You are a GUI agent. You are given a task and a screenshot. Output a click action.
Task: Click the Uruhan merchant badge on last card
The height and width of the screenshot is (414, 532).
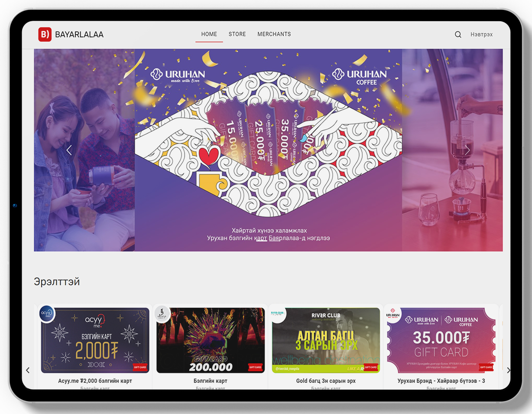[x=393, y=314]
